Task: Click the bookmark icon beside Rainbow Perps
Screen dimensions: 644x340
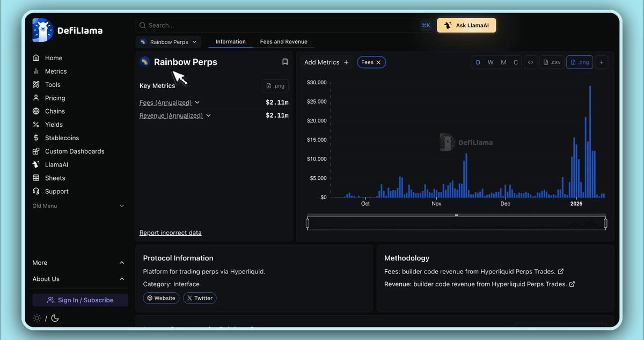Action: 285,62
